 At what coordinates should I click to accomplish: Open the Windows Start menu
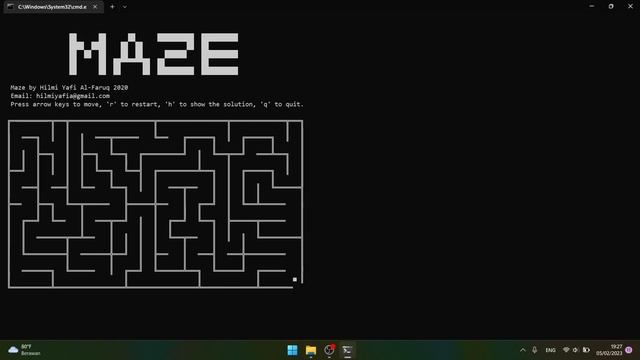[292, 350]
